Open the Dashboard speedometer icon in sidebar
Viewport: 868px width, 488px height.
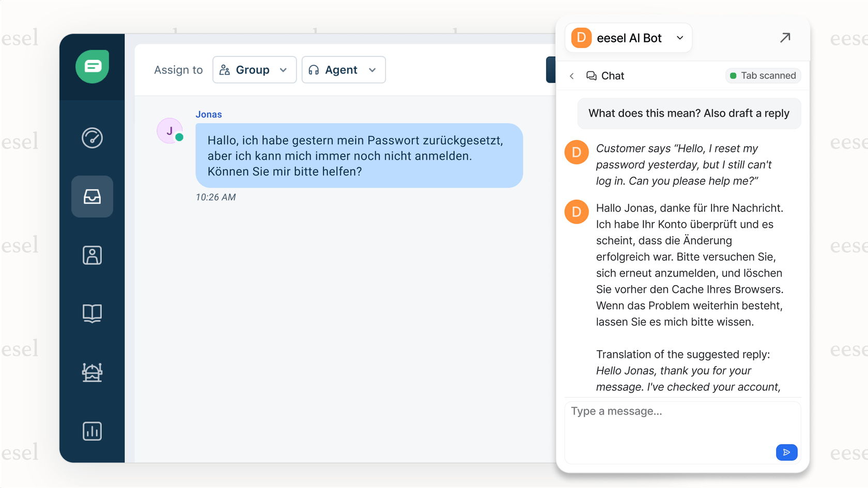(x=92, y=138)
